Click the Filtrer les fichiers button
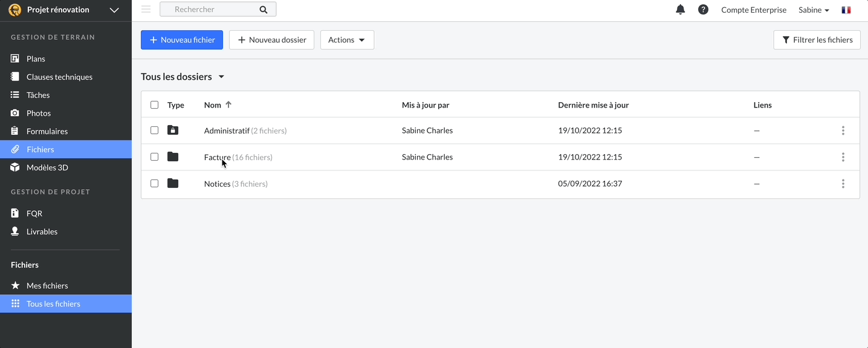The height and width of the screenshot is (348, 868). click(817, 40)
